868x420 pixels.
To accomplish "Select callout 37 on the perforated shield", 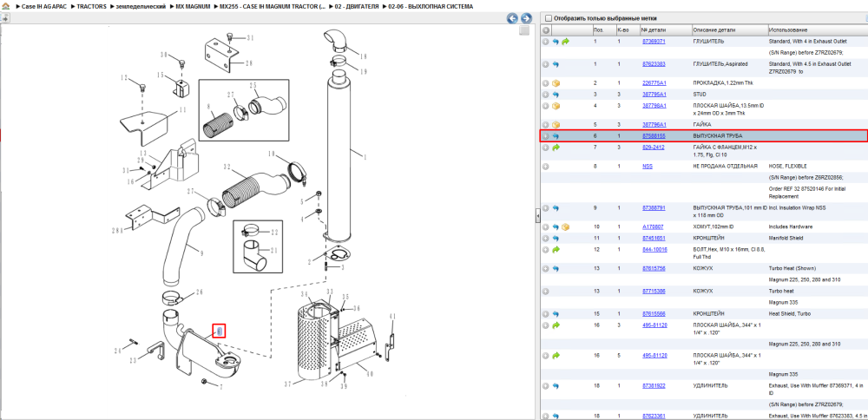I will click(287, 384).
